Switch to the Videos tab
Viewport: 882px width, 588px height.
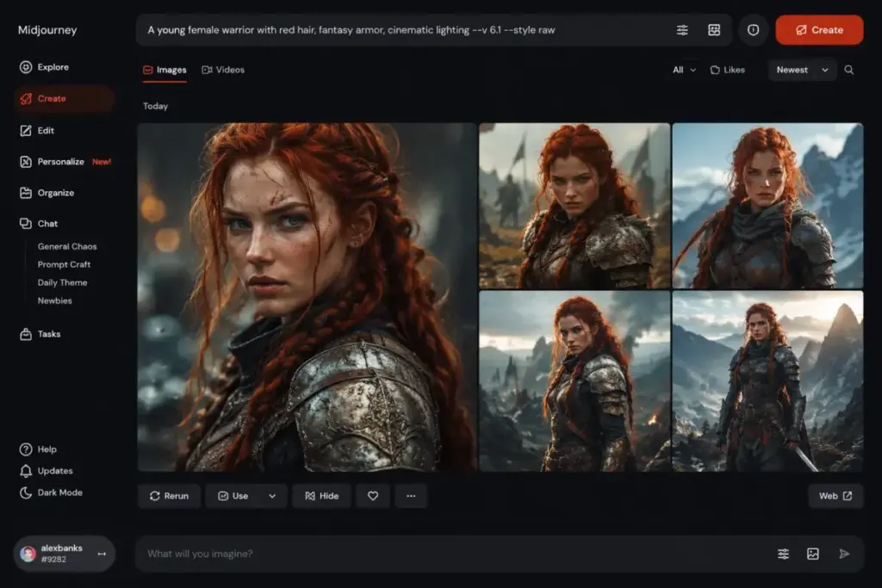pos(223,70)
